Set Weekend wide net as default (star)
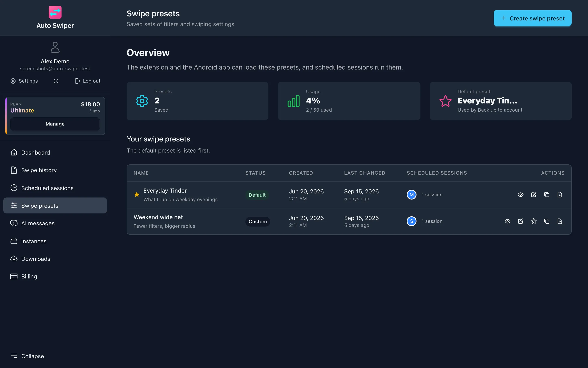 (x=533, y=221)
